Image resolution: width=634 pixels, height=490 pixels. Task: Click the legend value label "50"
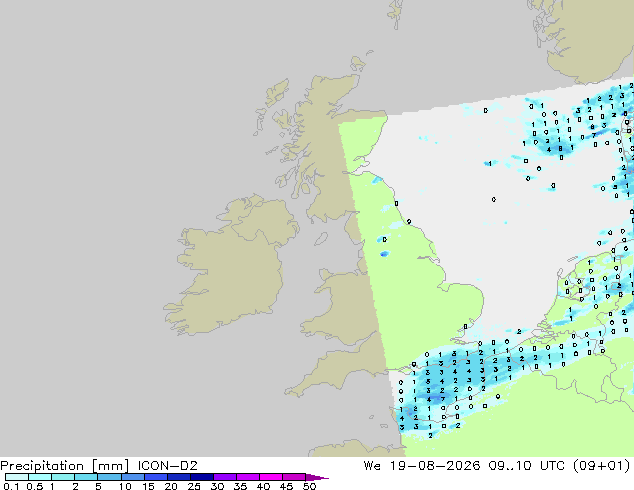pos(309,486)
